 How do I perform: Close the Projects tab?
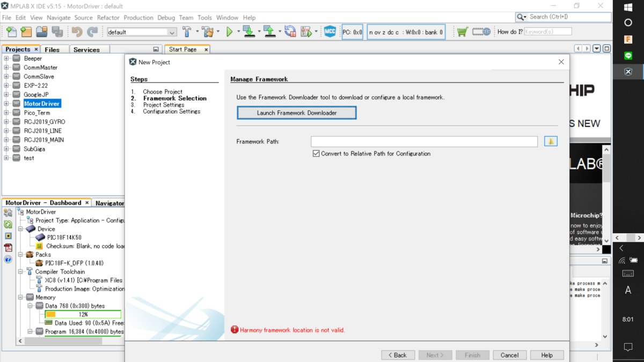pos(36,49)
